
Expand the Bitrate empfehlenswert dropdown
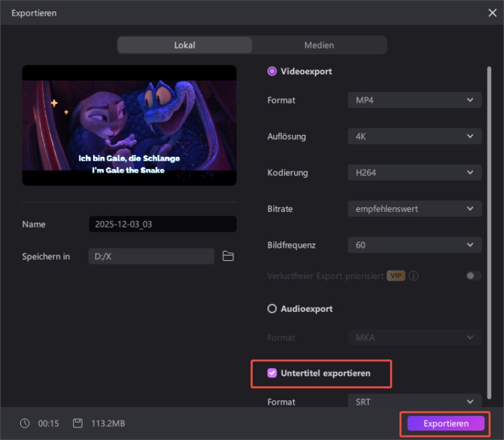415,209
